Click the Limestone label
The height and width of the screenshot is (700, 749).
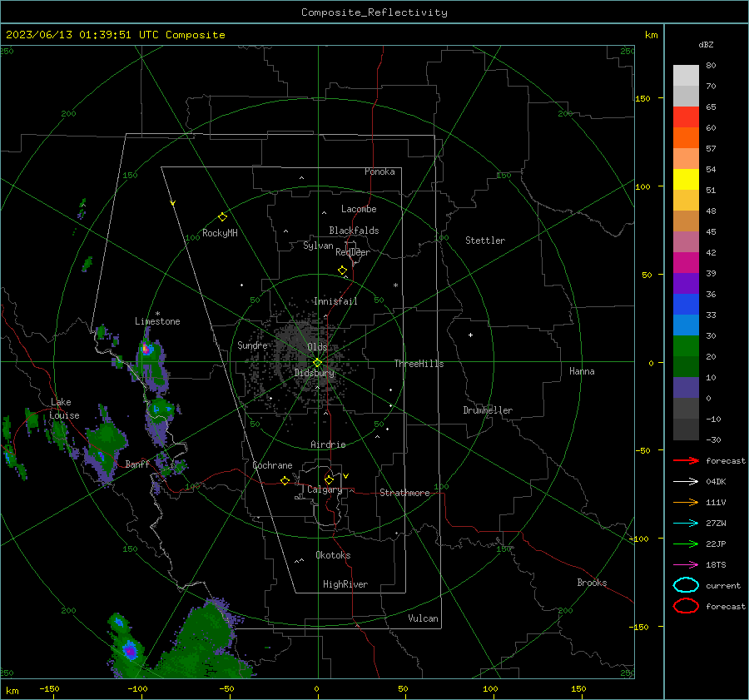157,321
